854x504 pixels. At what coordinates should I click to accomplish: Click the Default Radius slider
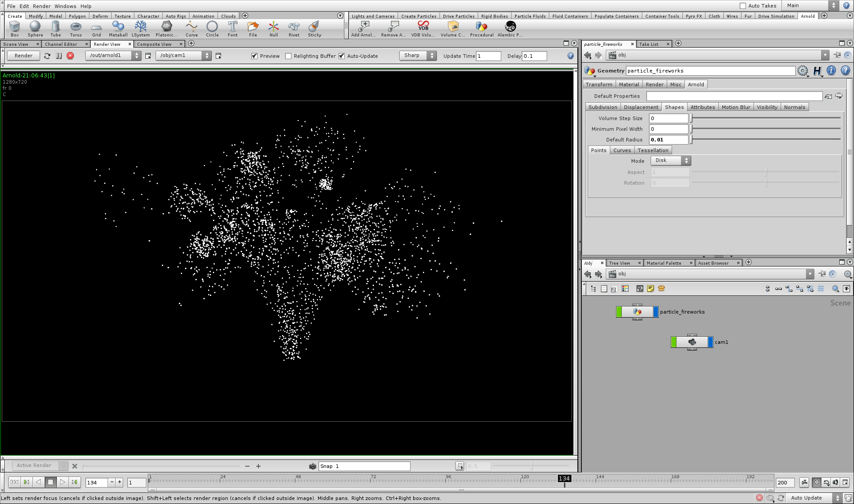[765, 140]
